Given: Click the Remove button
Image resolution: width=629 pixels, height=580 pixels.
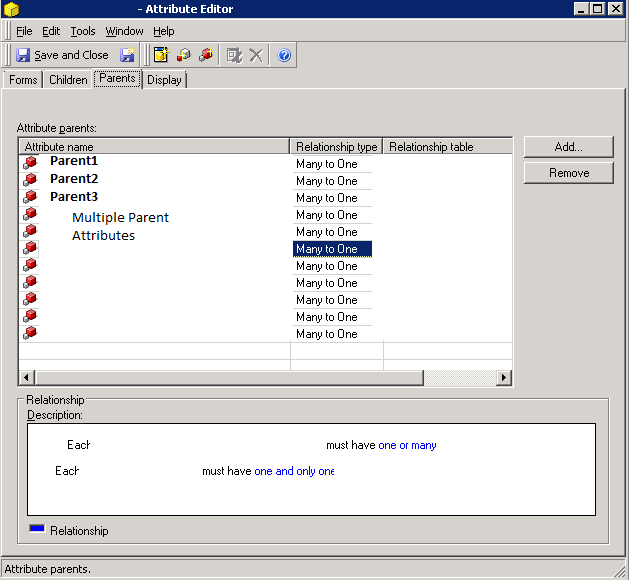Looking at the screenshot, I should [568, 173].
